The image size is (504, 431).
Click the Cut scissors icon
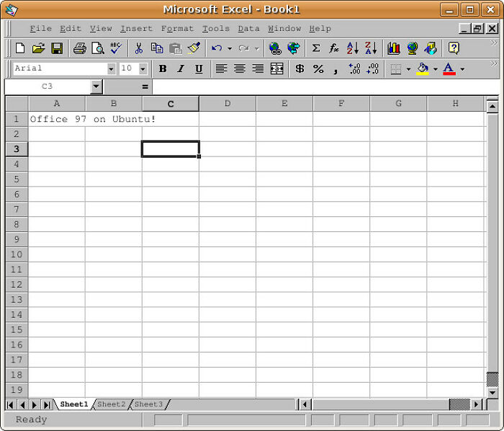(x=138, y=48)
